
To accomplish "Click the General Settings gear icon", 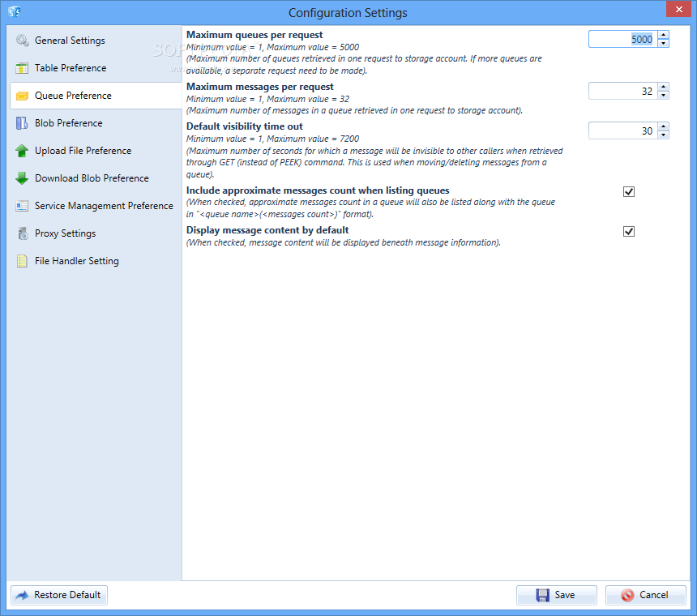I will click(22, 41).
